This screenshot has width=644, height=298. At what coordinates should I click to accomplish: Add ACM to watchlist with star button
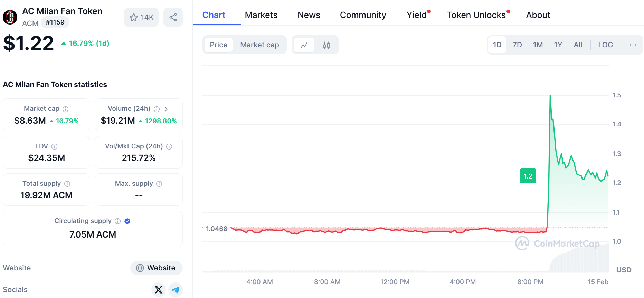141,17
